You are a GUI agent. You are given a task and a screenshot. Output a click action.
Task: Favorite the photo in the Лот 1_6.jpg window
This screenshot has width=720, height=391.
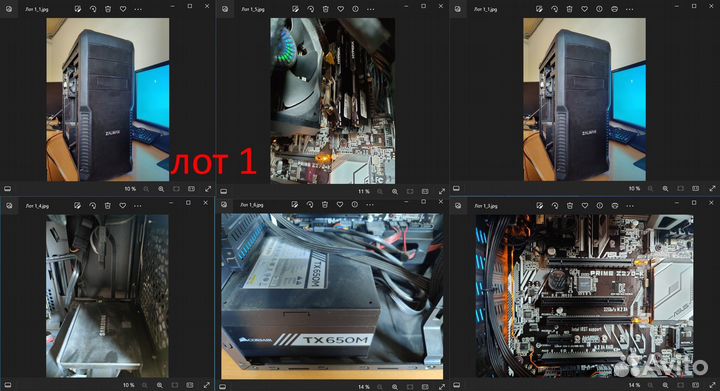click(x=340, y=205)
